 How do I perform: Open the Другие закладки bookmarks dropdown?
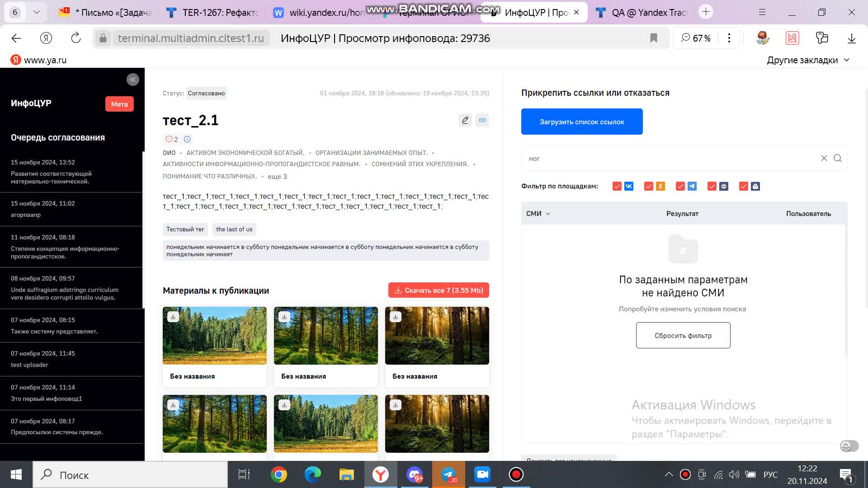click(807, 60)
